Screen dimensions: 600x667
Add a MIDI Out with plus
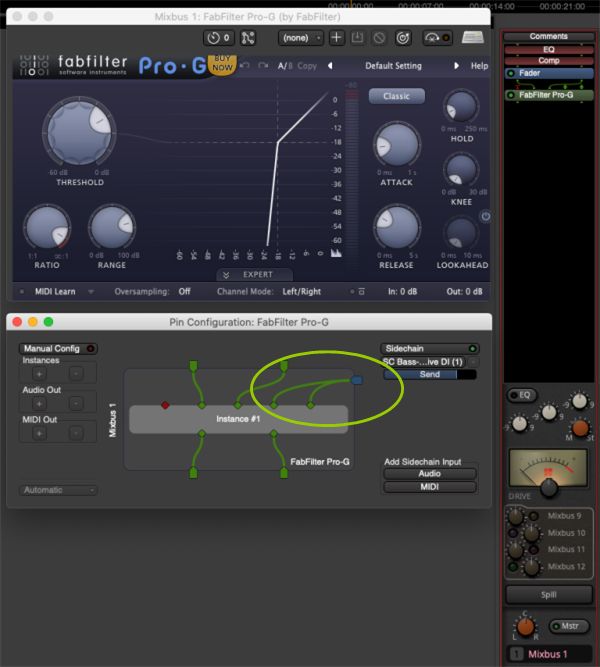tap(39, 433)
